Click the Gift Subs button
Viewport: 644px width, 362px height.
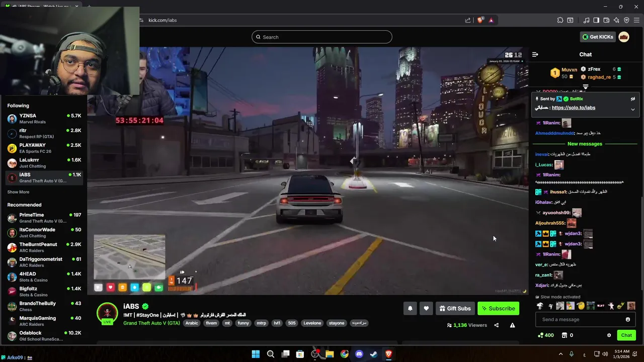pos(455,308)
